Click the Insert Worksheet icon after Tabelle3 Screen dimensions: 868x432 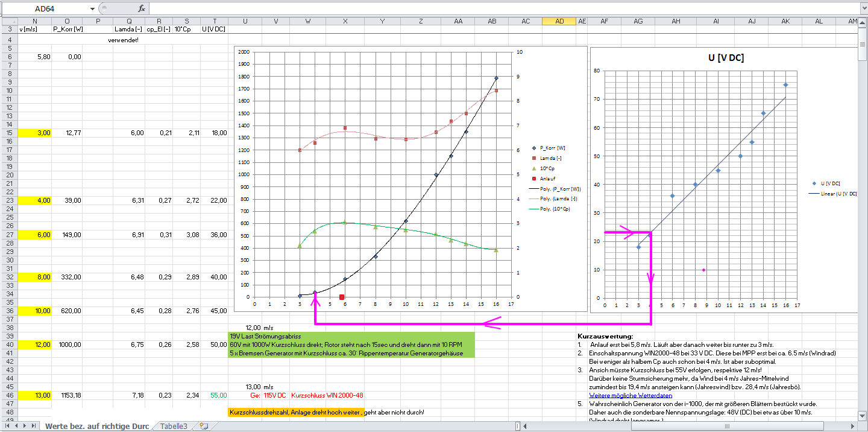[x=204, y=426]
